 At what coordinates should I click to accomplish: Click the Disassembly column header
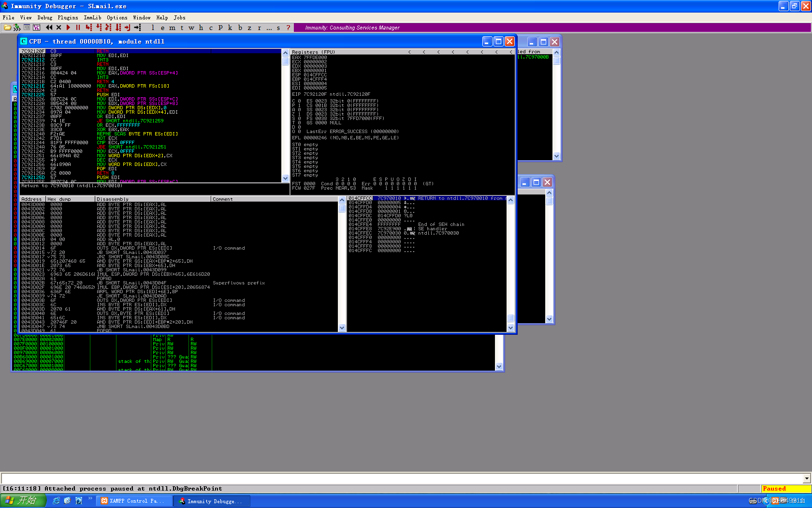153,199
